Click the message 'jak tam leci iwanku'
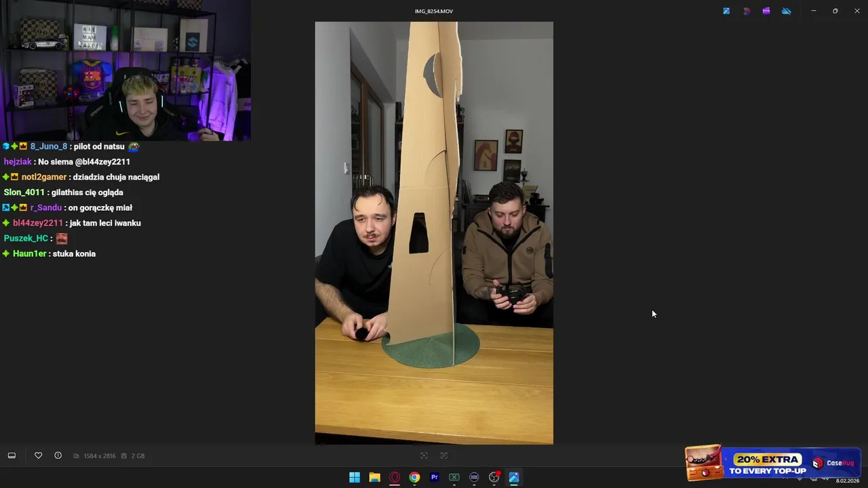 coord(105,223)
